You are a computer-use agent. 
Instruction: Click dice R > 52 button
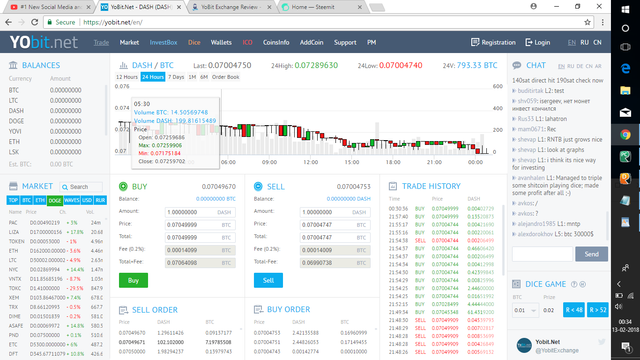pyautogui.click(x=598, y=310)
